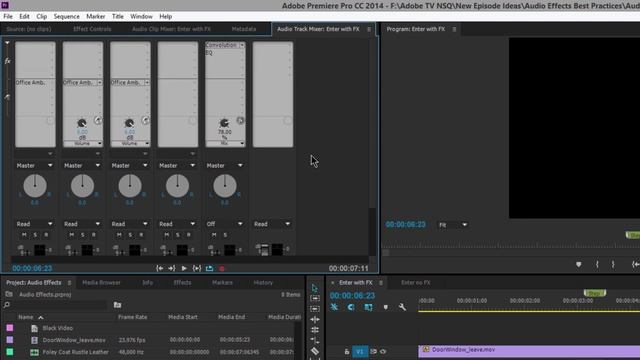Image resolution: width=640 pixels, height=360 pixels.
Task: Sort project items by Name column header
Action: coord(26,317)
